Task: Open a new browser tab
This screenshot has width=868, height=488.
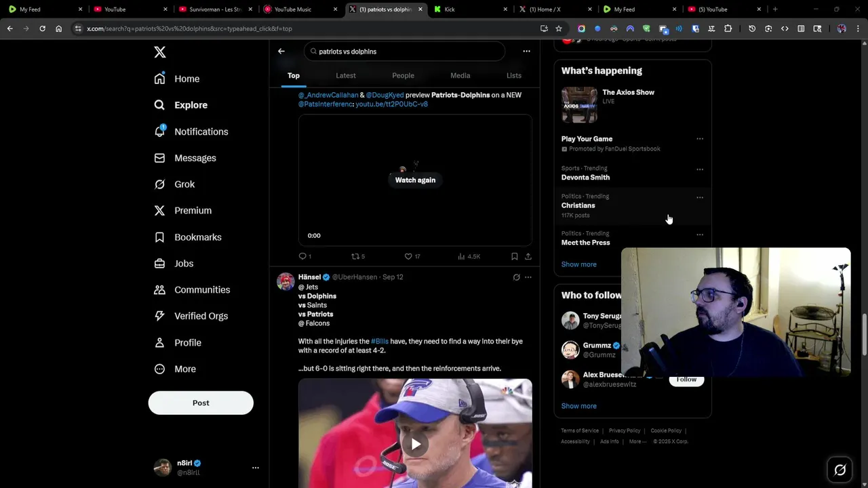Action: coord(775,9)
